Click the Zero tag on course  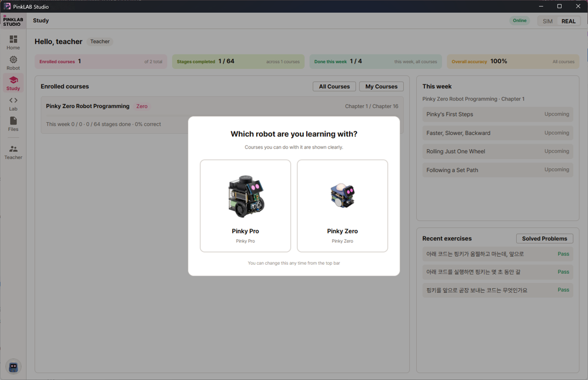[142, 106]
